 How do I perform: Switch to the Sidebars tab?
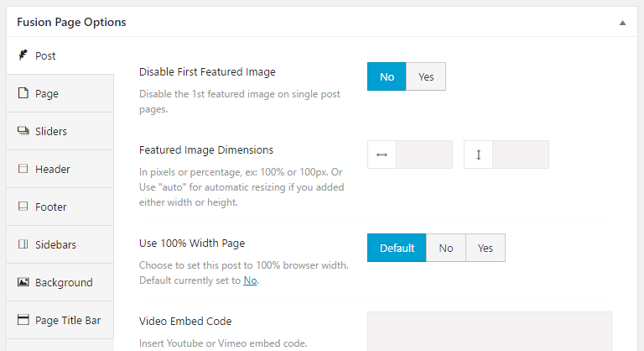tap(60, 244)
